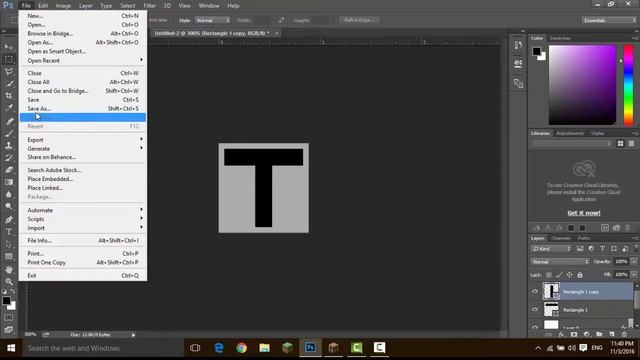Toggle lock transparent pixels
The height and width of the screenshot is (360, 640).
pos(549,275)
